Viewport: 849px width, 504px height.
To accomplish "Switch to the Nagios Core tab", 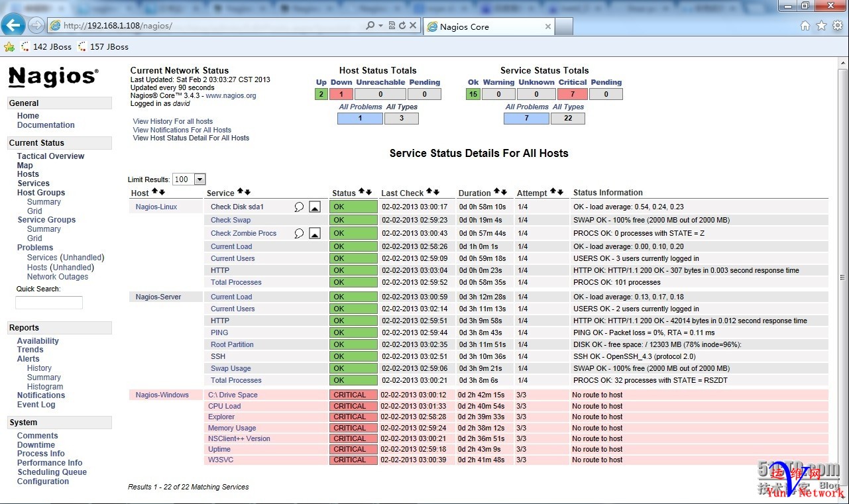I will [488, 26].
